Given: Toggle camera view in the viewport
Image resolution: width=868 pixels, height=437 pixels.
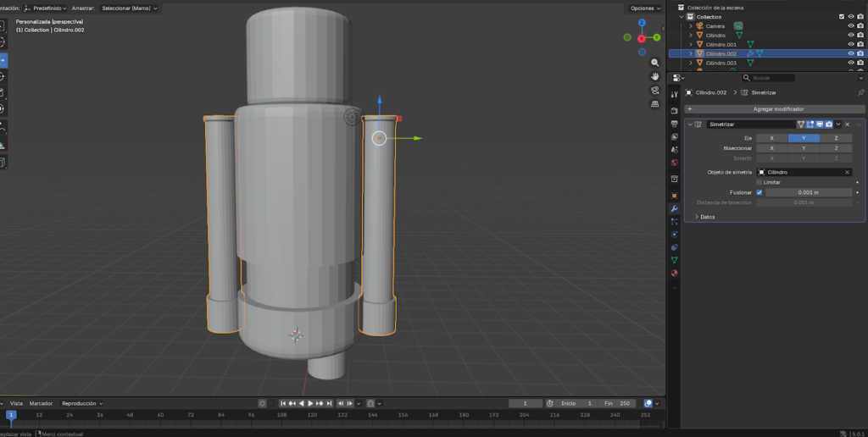Looking at the screenshot, I should click(x=655, y=91).
